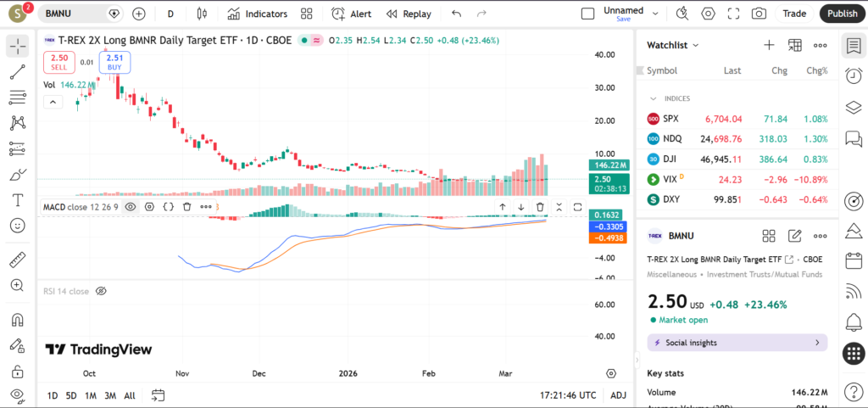Click the Publish button
This screenshot has width=868, height=408.
tap(842, 14)
